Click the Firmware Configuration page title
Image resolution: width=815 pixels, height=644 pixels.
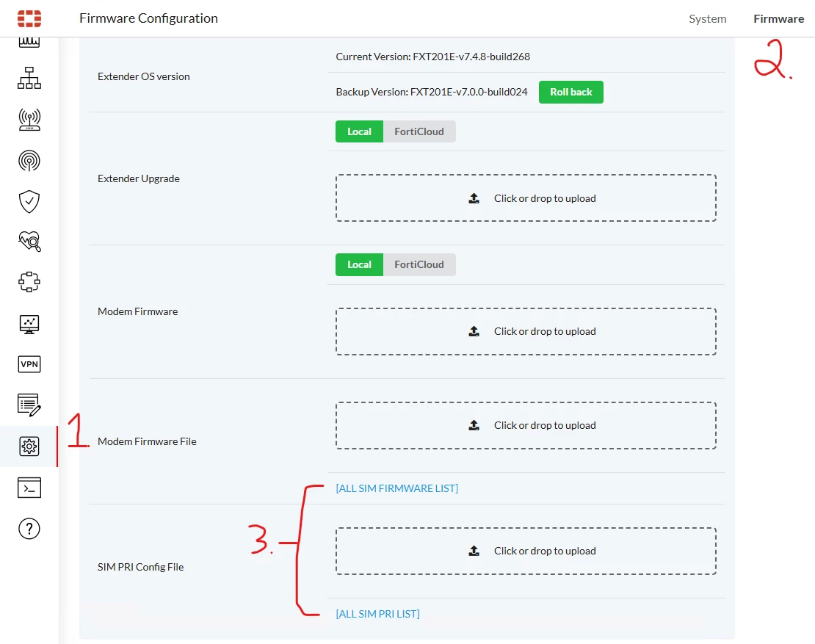148,18
